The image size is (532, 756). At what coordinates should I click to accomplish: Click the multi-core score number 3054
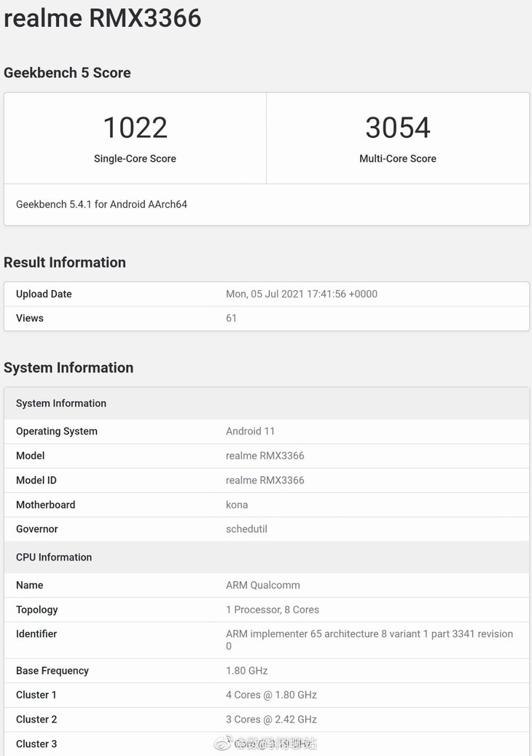pos(397,128)
